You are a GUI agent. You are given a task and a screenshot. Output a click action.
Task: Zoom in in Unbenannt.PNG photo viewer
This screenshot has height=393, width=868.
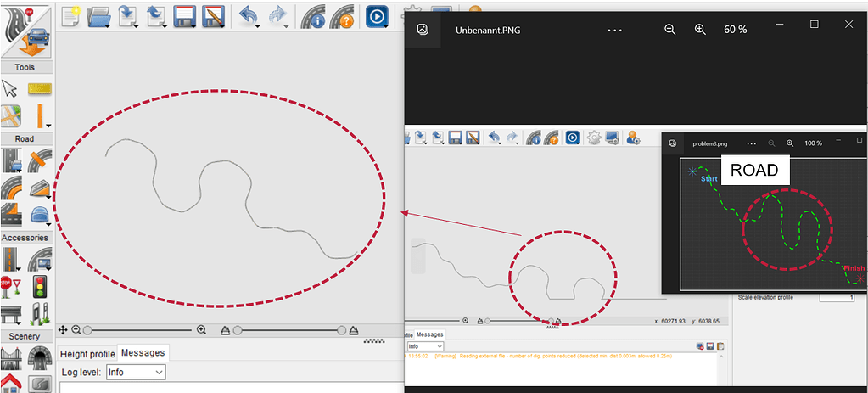700,30
